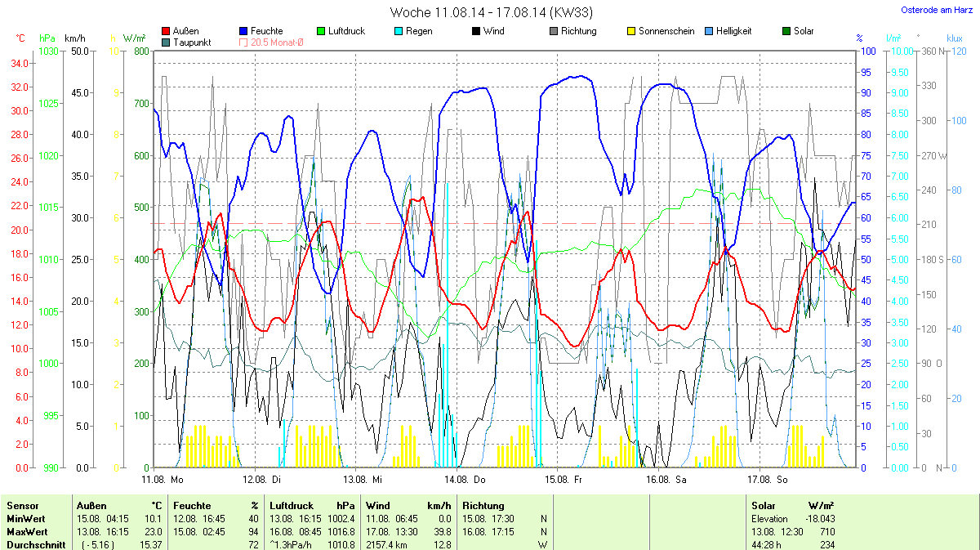Select the 14.08. Do date marker

(465, 480)
